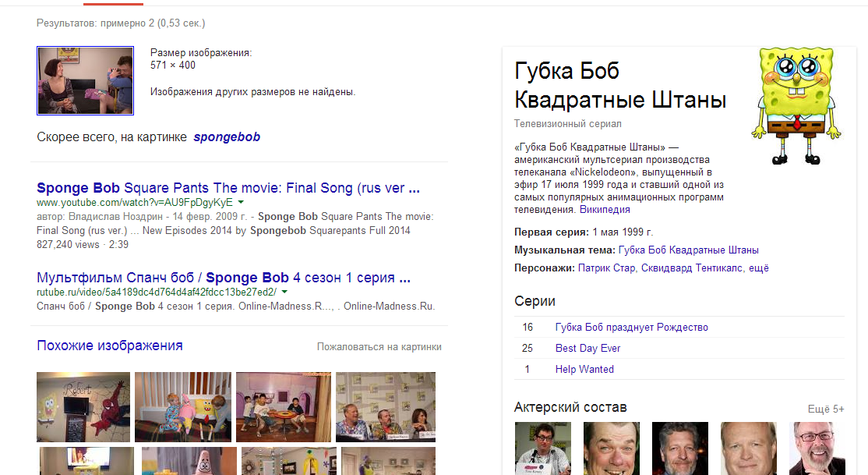Open fourth cast photo, bald blond man
Screen dimensions: 868x475
click(x=749, y=448)
